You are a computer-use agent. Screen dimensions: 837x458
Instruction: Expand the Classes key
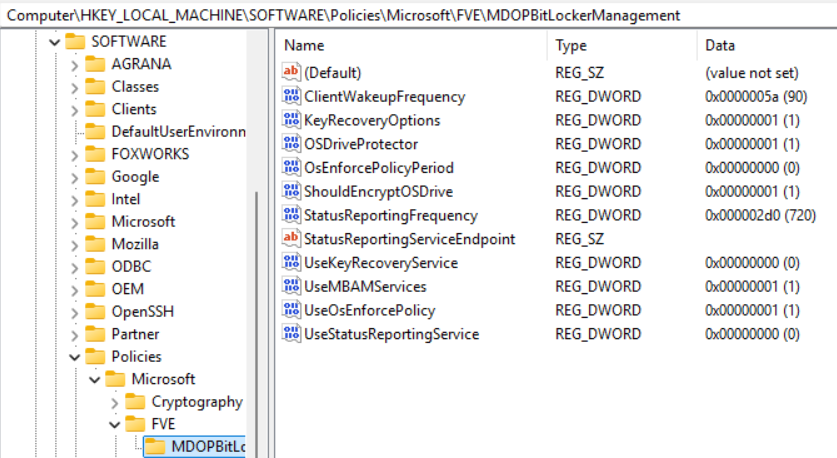[x=74, y=87]
